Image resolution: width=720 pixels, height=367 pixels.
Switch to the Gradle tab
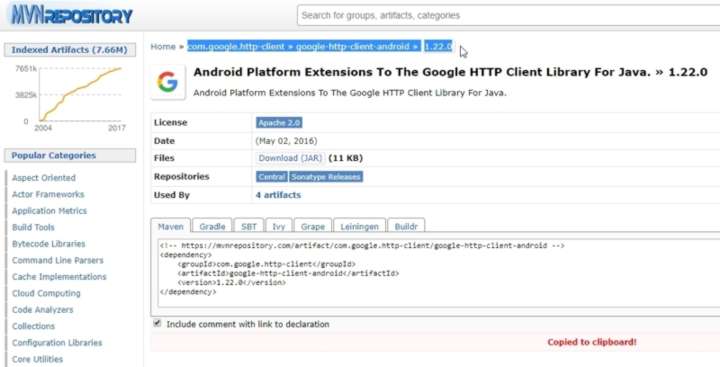tap(212, 226)
